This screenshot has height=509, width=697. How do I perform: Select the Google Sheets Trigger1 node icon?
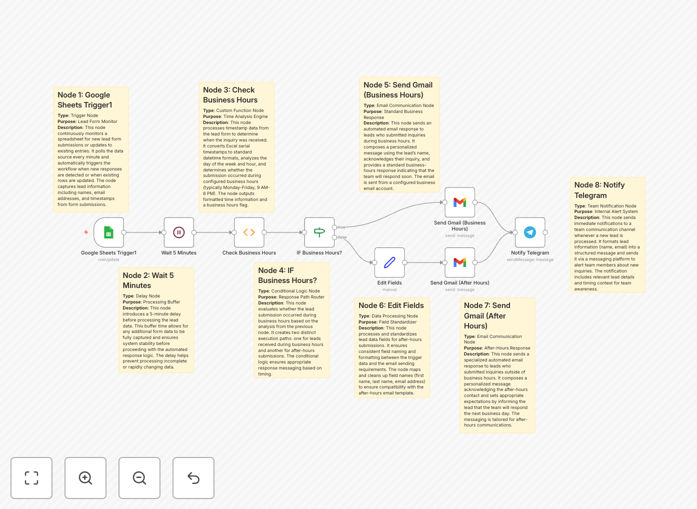(x=108, y=232)
